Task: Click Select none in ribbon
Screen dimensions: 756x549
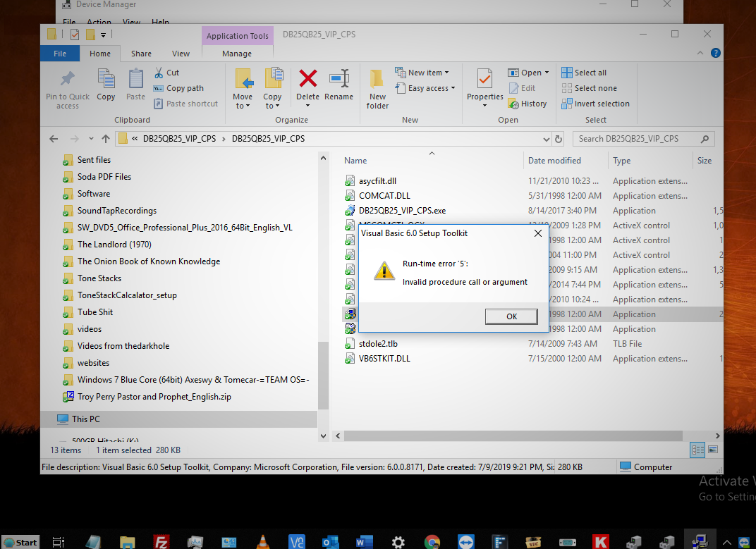Action: (589, 88)
